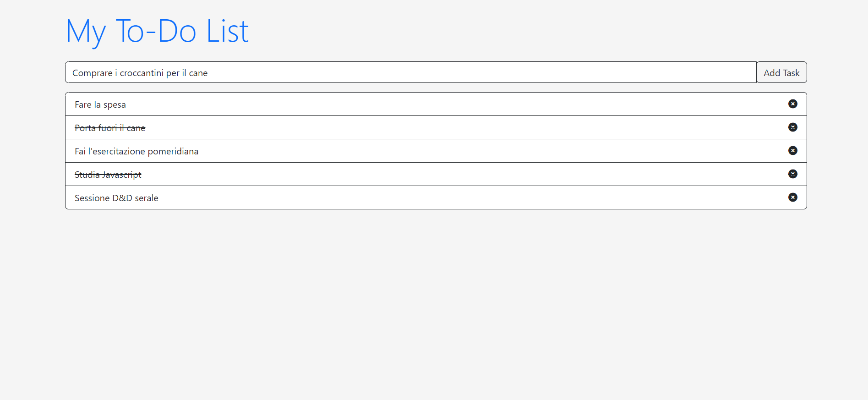This screenshot has height=400, width=868.
Task: Delete the 'Fare la spesa' task
Action: (792, 104)
